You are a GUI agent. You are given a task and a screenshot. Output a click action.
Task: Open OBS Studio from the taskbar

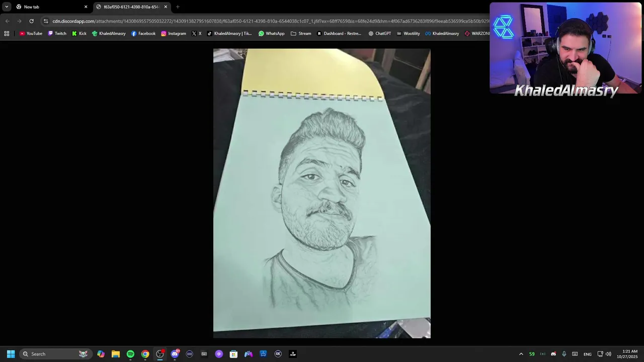(x=160, y=354)
